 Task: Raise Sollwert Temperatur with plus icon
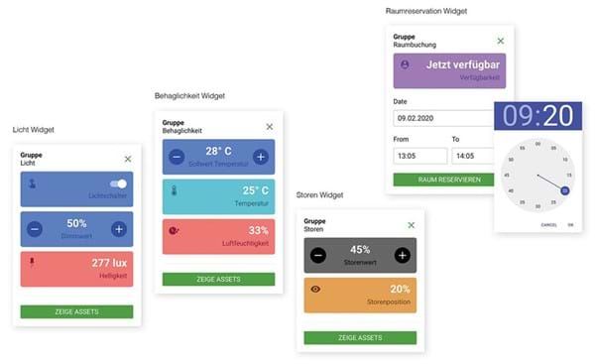(x=261, y=157)
